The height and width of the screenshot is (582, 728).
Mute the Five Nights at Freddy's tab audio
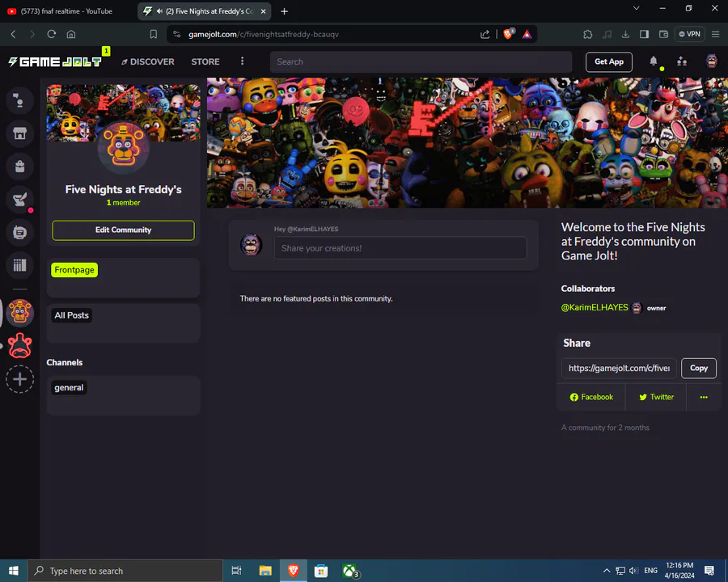click(x=159, y=11)
